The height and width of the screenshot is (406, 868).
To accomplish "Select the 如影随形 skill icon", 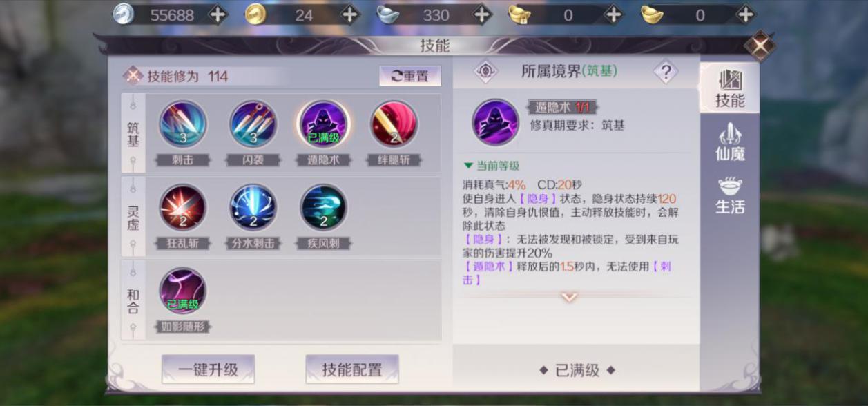I will 183,291.
